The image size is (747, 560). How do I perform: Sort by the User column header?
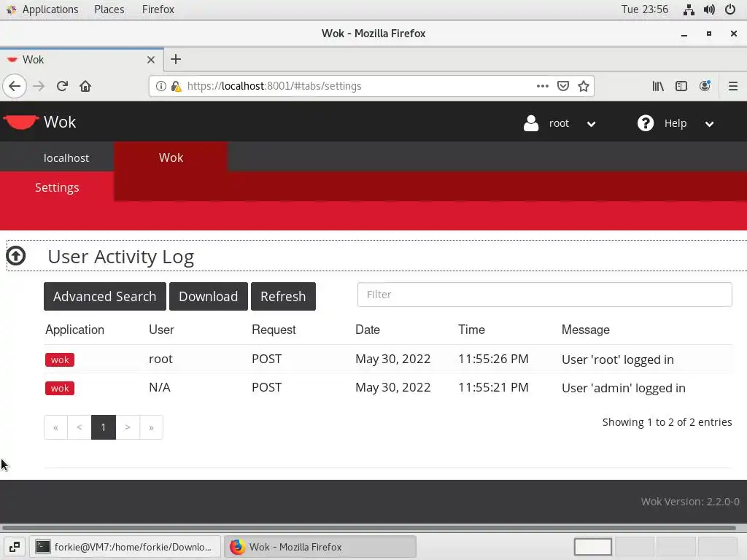coord(161,330)
